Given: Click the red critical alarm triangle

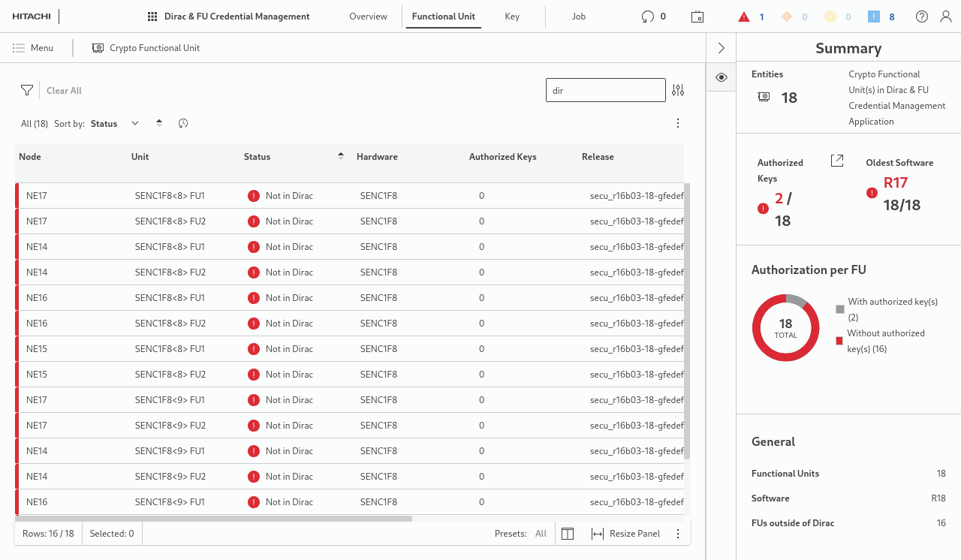Looking at the screenshot, I should point(744,17).
